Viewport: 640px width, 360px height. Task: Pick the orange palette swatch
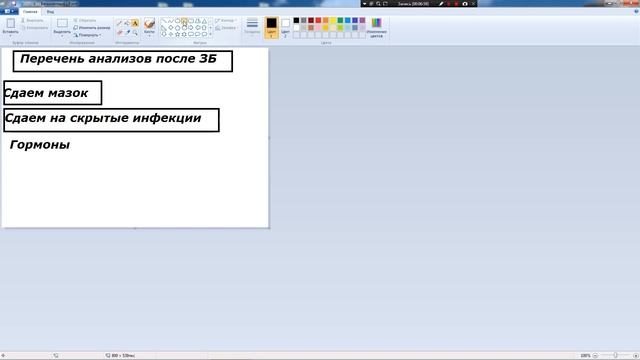325,20
